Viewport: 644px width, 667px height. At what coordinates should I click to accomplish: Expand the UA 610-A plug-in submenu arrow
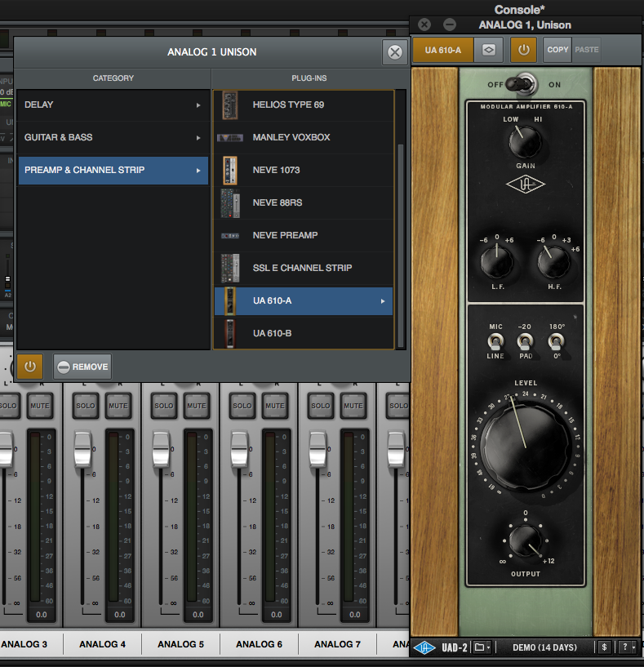383,301
